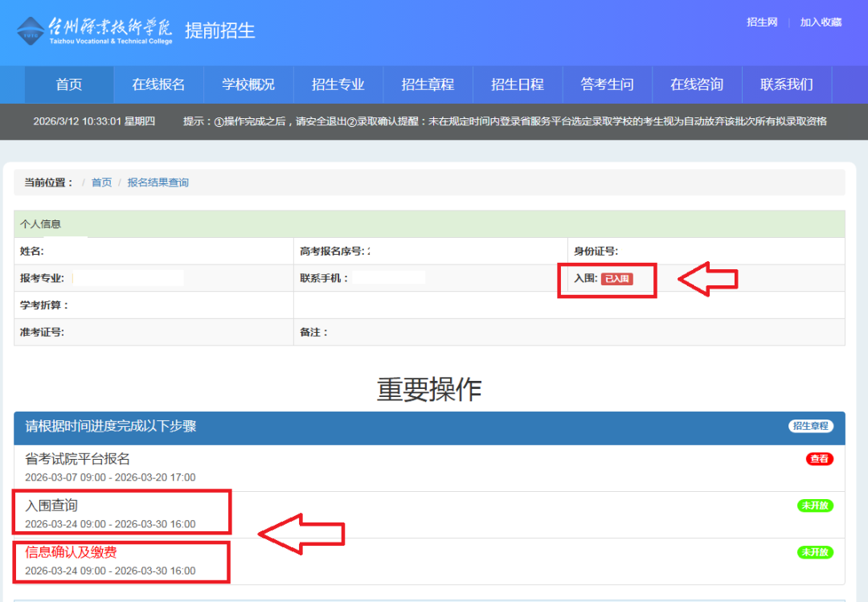The height and width of the screenshot is (602, 868).
Task: Open the 信息确认及缴费 step
Action: (x=76, y=552)
